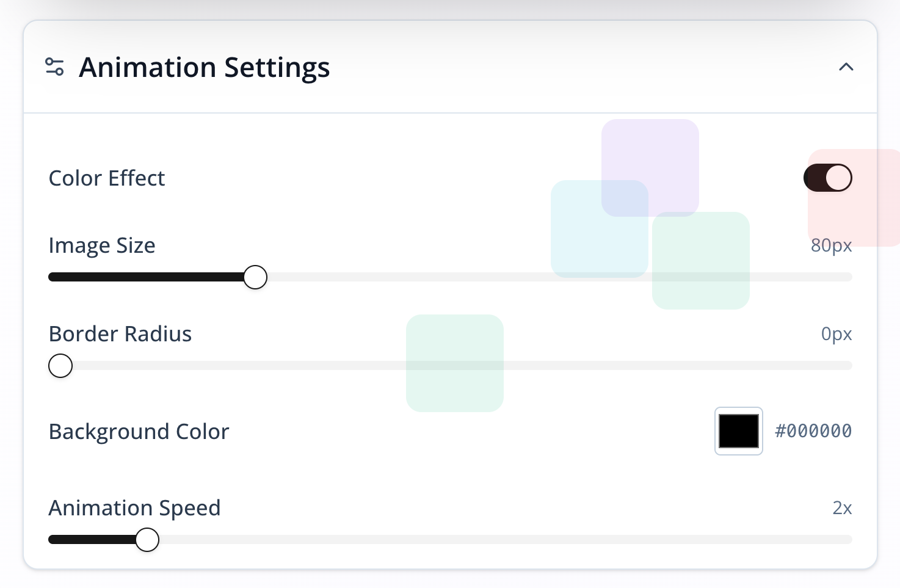The height and width of the screenshot is (588, 900).
Task: Click the sliders icon beside Animation Settings
Action: coord(55,67)
